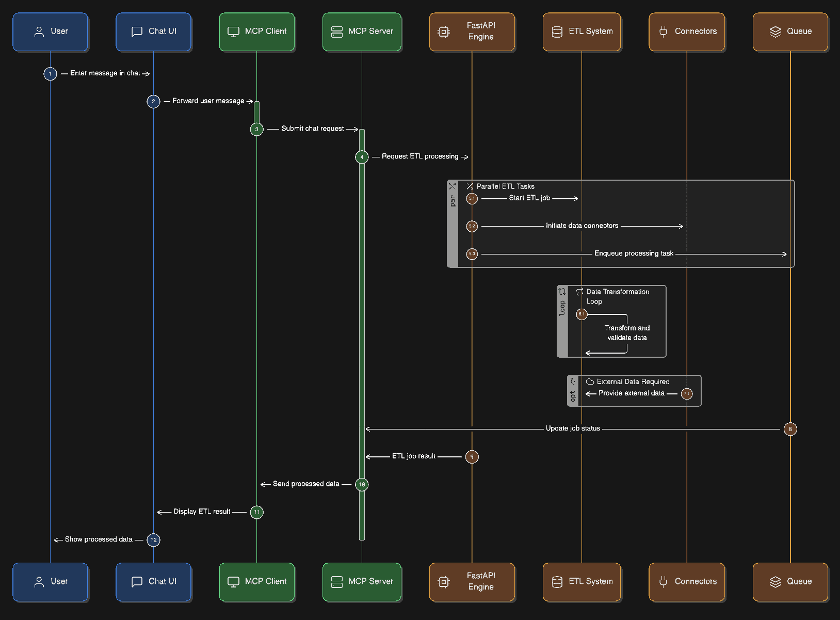This screenshot has width=840, height=620.
Task: Click the shuffle icon on Parallel ETL Tasks frame
Action: coord(469,186)
